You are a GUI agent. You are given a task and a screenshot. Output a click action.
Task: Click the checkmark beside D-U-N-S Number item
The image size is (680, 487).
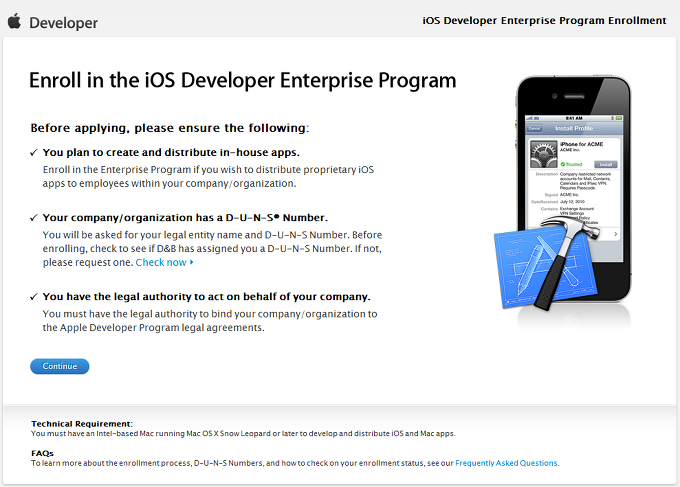coord(34,218)
